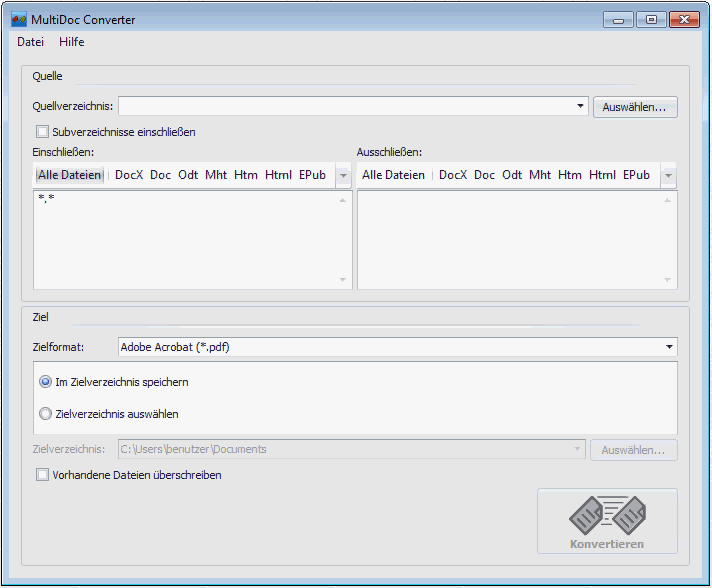Click the Zielverzeichnis path combo box
The image size is (712, 588).
[x=351, y=449]
